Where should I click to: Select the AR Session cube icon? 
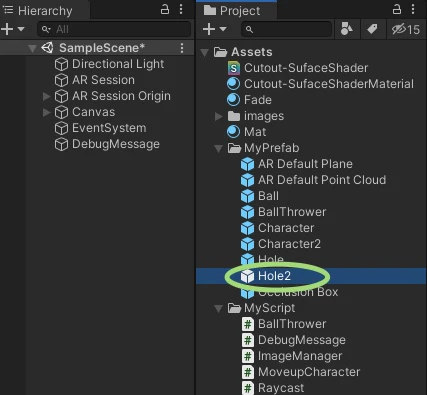(61, 80)
